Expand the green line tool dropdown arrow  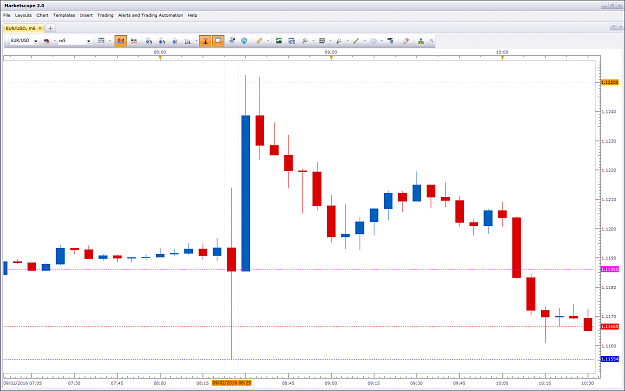click(x=364, y=41)
